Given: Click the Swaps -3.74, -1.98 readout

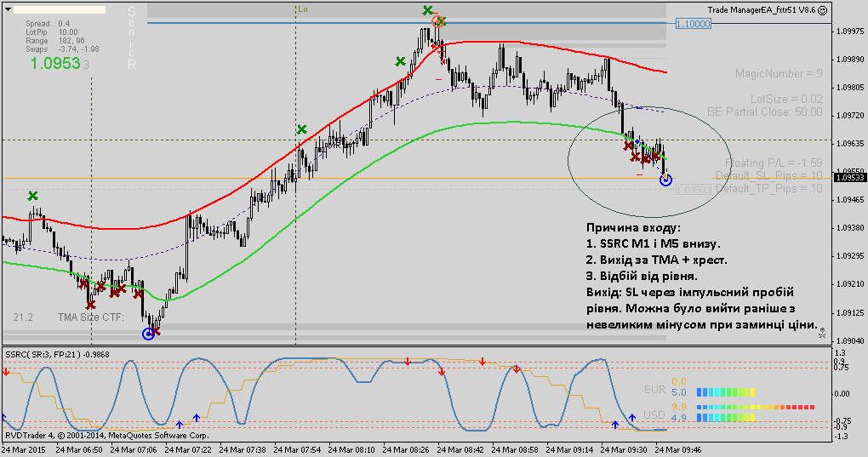Looking at the screenshot, I should coord(63,49).
